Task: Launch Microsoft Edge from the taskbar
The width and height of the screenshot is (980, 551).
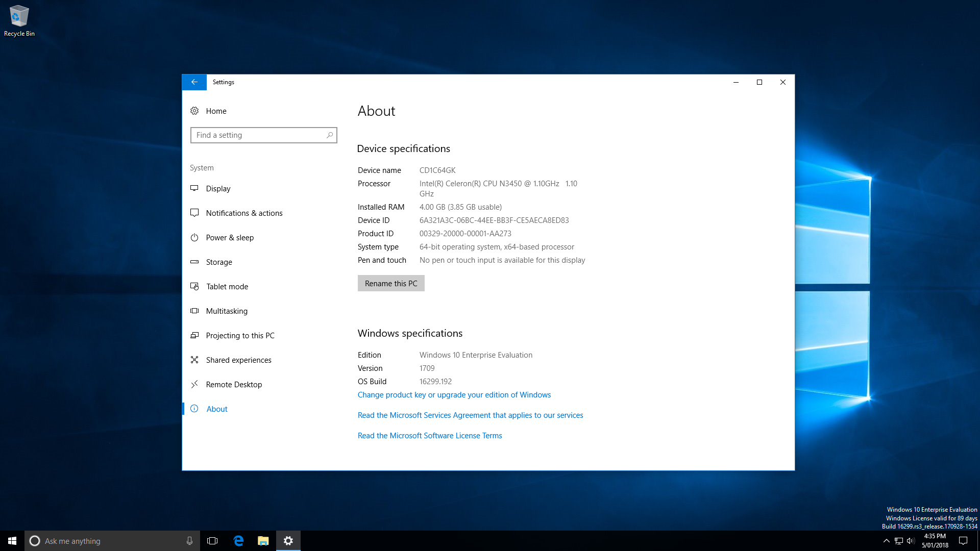Action: (238, 541)
